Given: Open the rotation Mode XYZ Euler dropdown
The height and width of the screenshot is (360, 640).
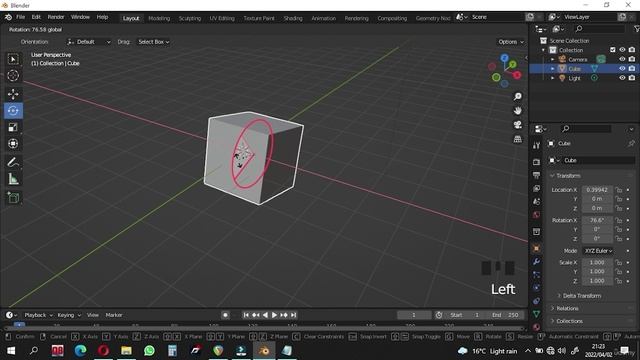Looking at the screenshot, I should point(598,251).
